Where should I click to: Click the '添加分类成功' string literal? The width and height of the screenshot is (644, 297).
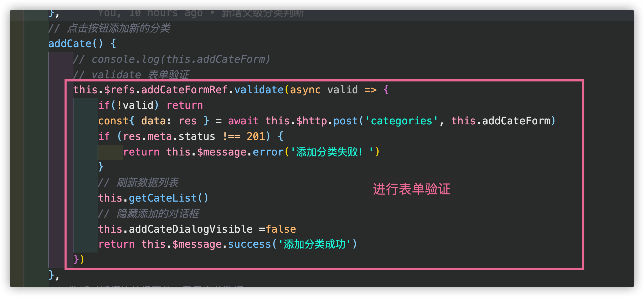coord(314,244)
